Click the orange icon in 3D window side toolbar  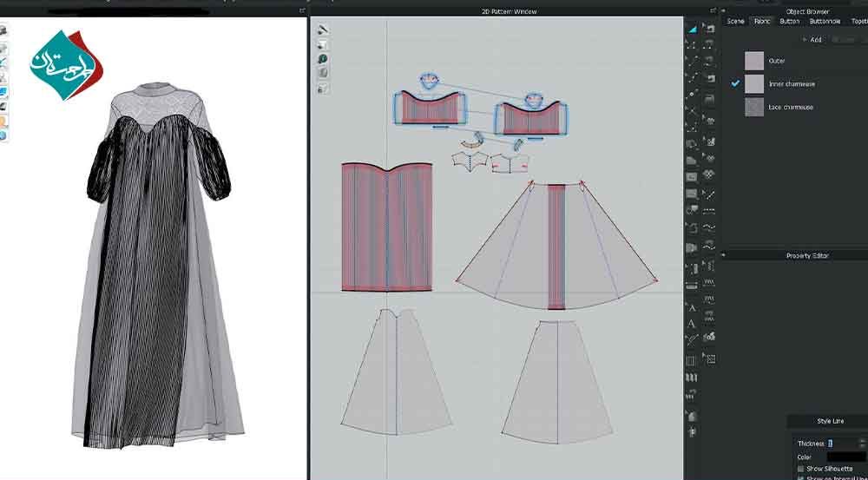pyautogui.click(x=3, y=122)
